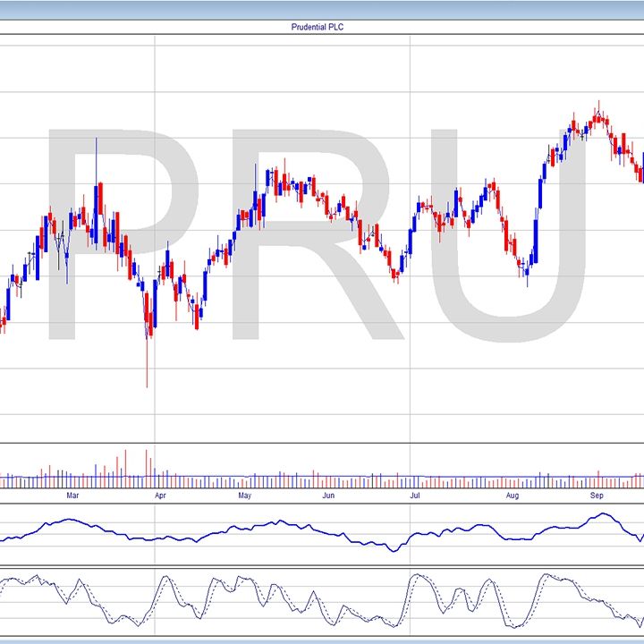Click the Prudential PLC chart title
644x644 pixels.
coord(317,27)
